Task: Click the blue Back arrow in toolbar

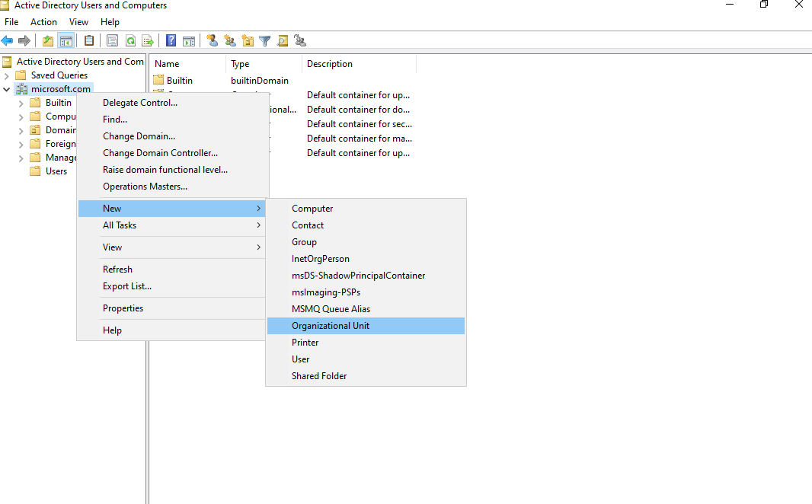Action: (x=8, y=40)
